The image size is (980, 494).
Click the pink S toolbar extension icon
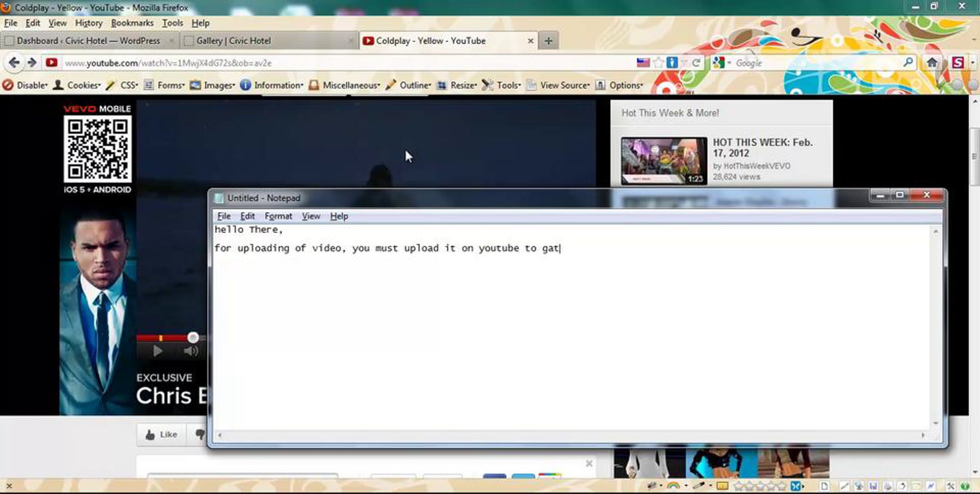958,62
